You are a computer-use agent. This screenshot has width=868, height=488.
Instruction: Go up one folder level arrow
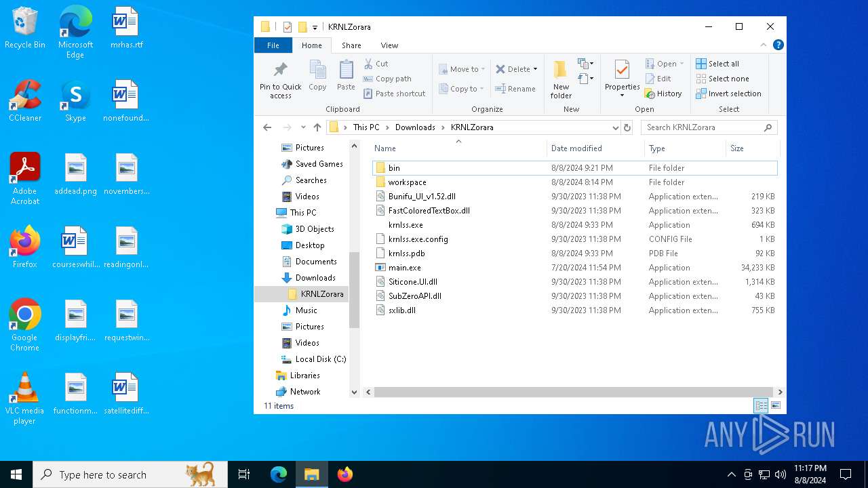317,127
